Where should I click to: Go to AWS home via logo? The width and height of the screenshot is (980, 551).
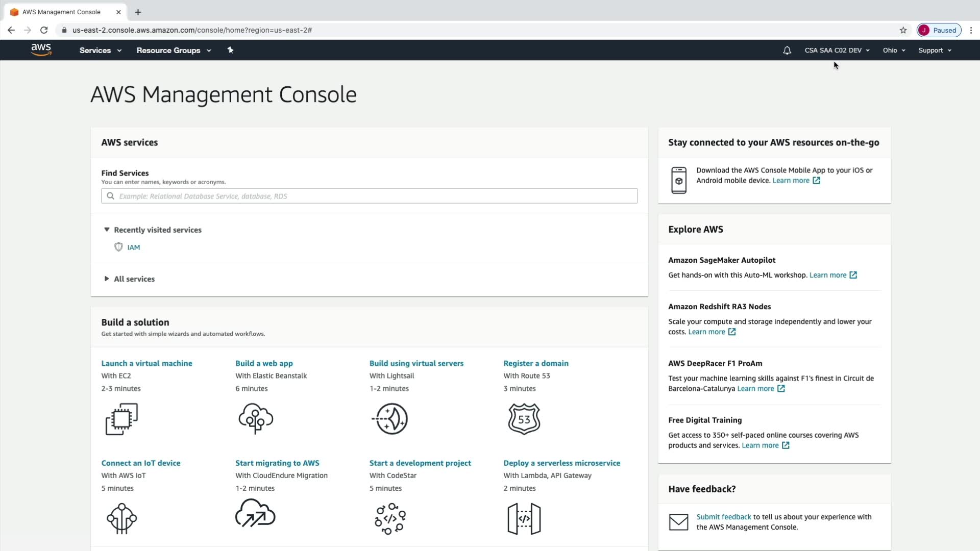pyautogui.click(x=41, y=49)
